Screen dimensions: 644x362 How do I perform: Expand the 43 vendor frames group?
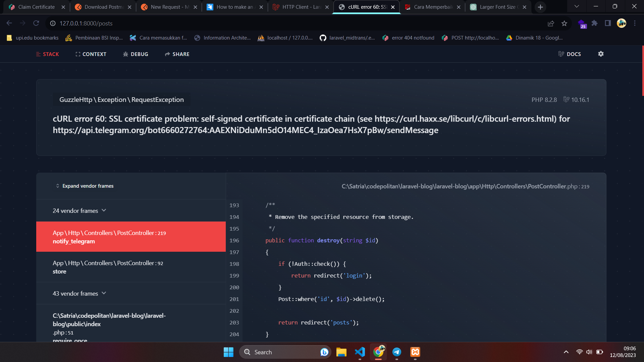(79, 293)
